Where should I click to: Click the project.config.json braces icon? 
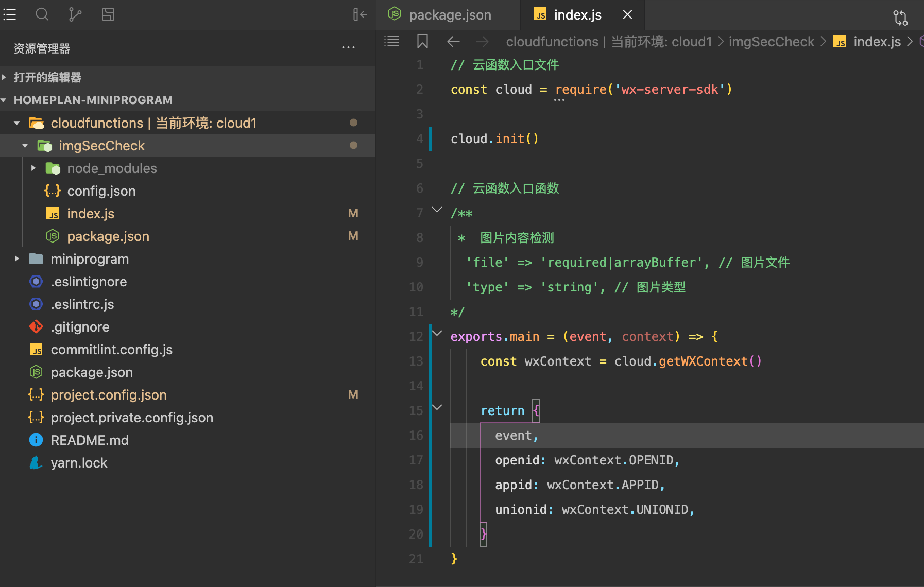click(x=36, y=395)
